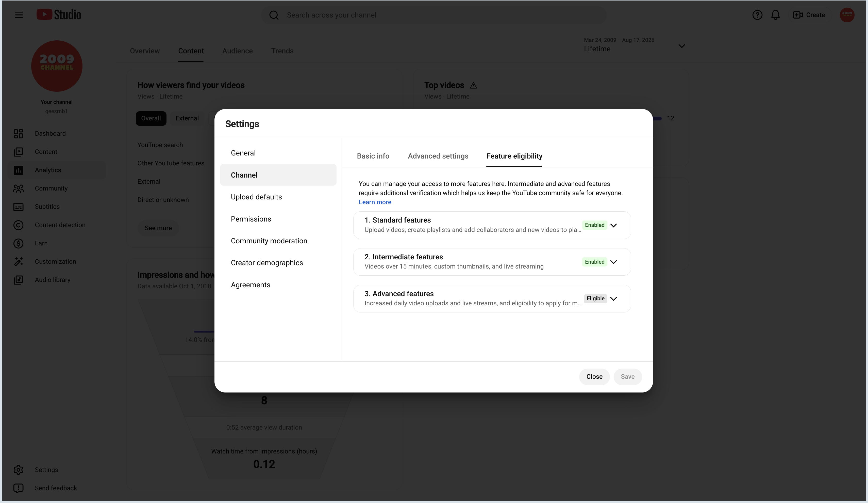The width and height of the screenshot is (868, 503).
Task: Close the Settings dialog
Action: (594, 376)
